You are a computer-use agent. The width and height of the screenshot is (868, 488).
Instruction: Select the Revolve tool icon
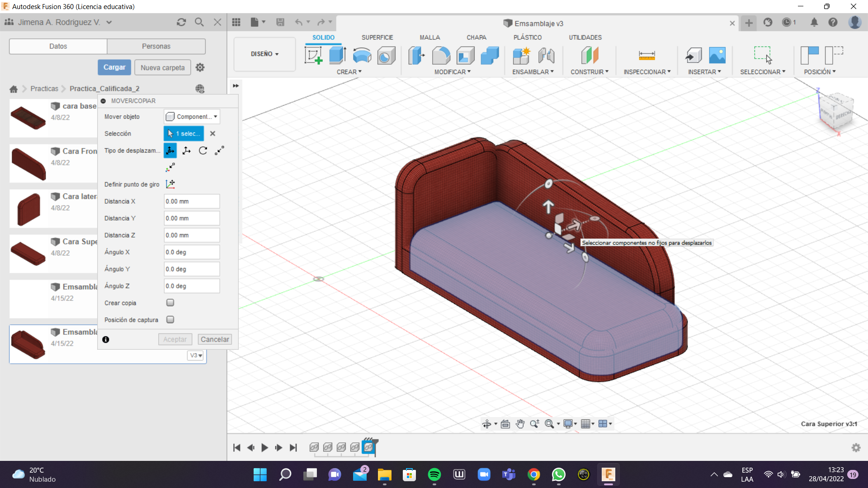pos(362,56)
